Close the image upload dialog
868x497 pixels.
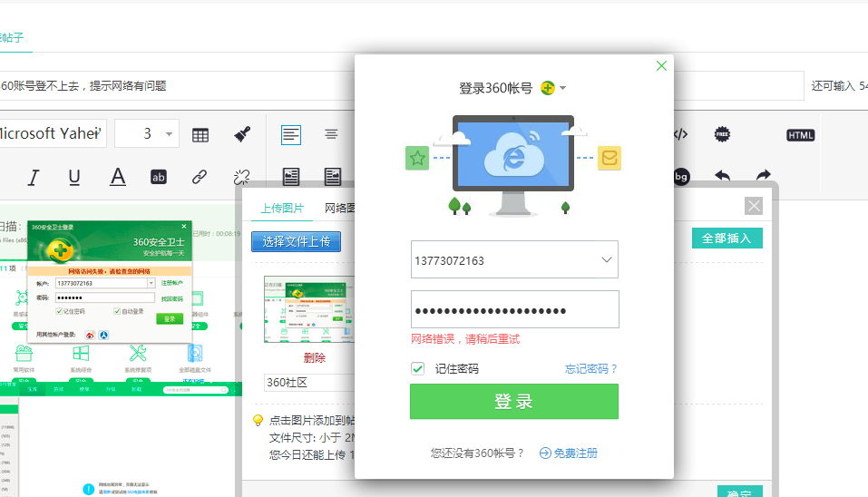[x=754, y=206]
